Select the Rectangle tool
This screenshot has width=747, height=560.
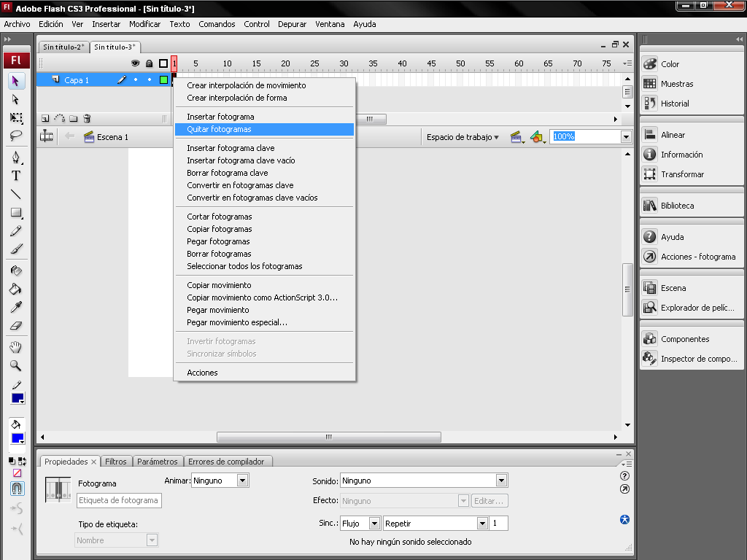(16, 213)
